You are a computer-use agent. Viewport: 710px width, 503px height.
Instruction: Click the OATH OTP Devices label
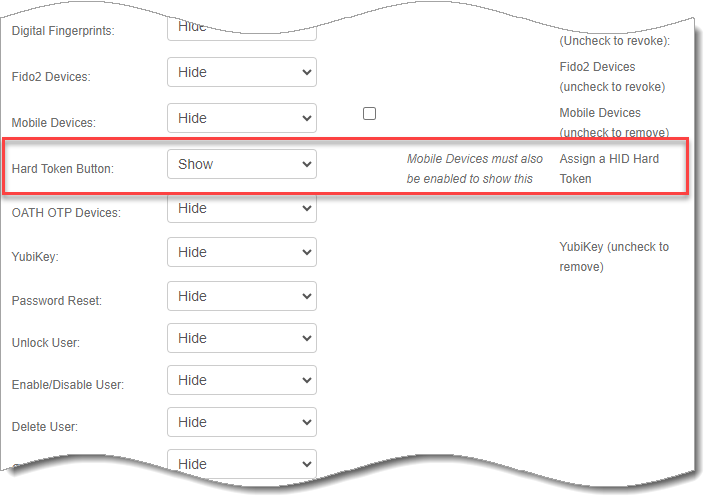coord(65,213)
